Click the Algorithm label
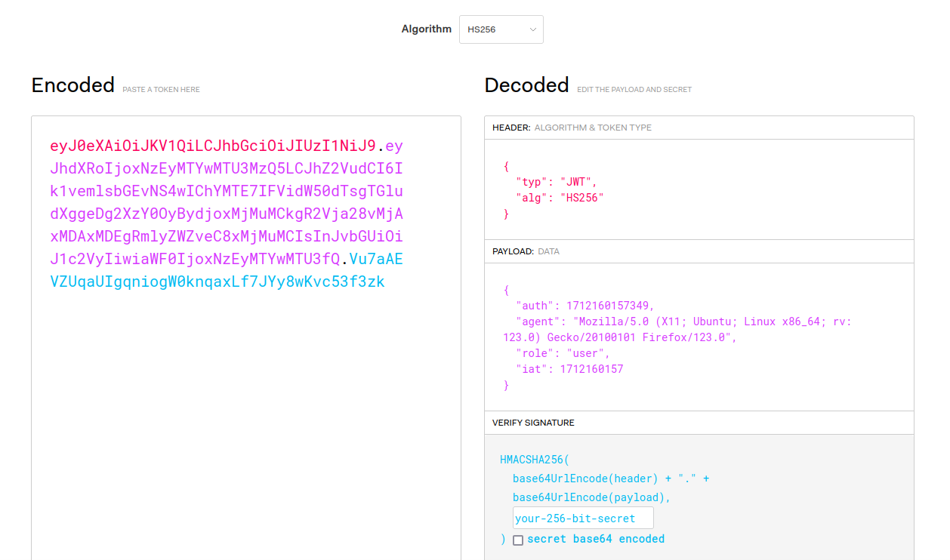The width and height of the screenshot is (950, 560). click(426, 29)
